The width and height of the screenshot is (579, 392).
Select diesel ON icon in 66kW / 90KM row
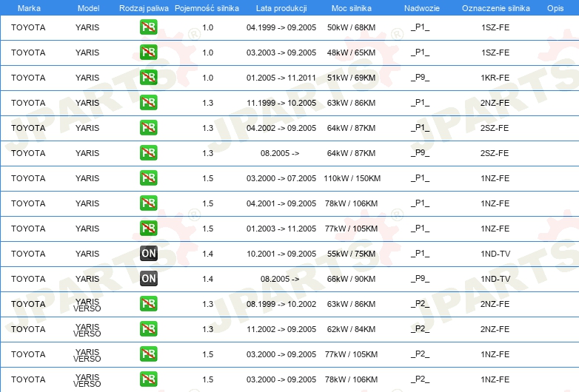click(148, 278)
